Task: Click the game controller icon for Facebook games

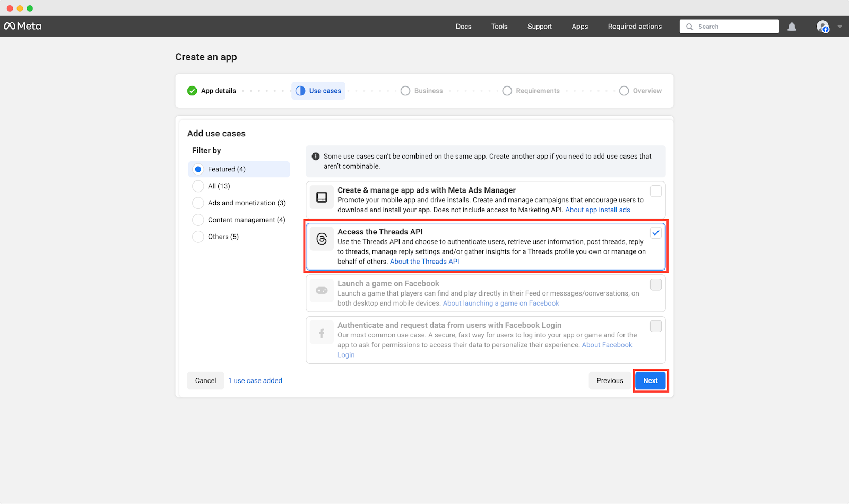Action: tap(322, 290)
